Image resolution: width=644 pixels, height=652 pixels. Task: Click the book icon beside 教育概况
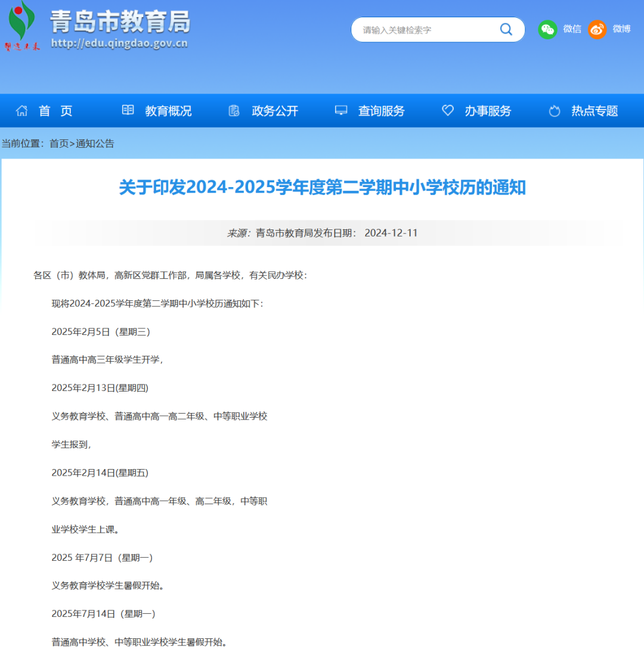click(x=128, y=110)
